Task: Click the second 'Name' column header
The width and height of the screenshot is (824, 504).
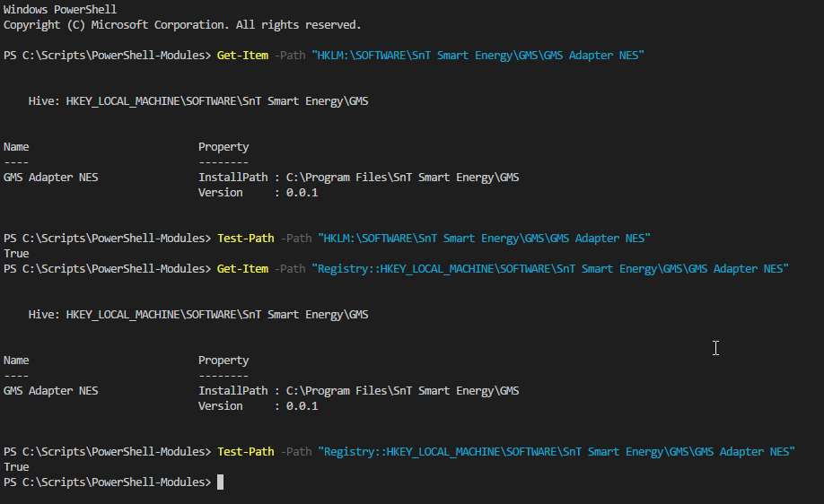Action: click(x=16, y=361)
